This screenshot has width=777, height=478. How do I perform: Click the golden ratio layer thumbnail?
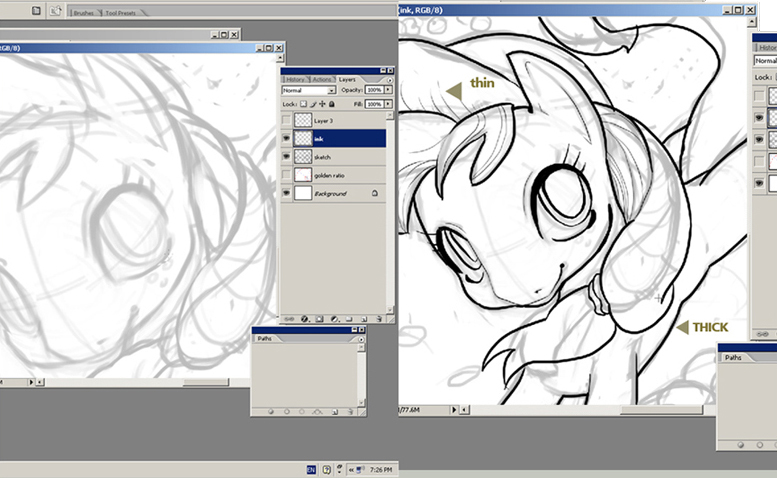[x=303, y=175]
